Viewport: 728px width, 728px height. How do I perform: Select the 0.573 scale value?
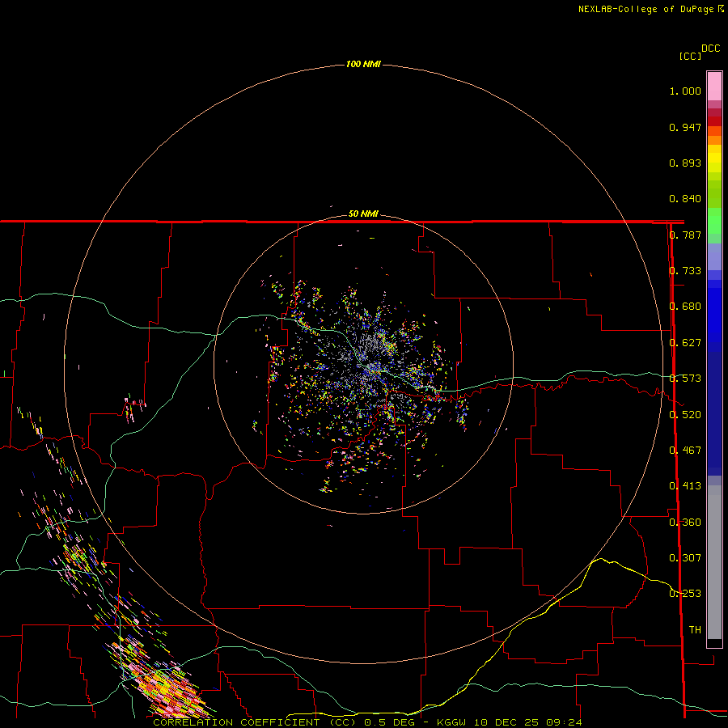685,379
